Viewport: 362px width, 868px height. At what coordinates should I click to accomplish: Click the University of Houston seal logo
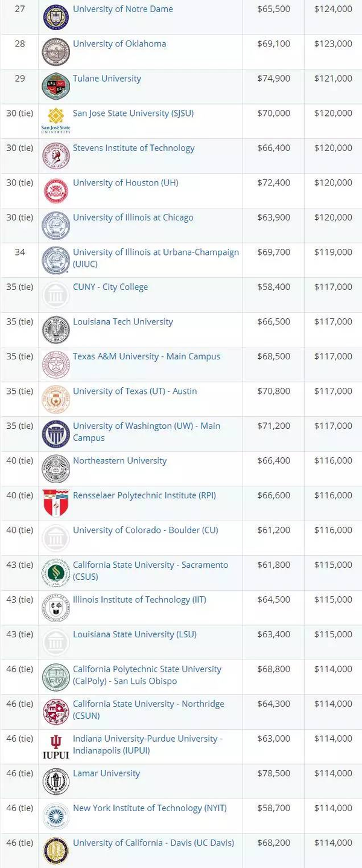tap(56, 191)
